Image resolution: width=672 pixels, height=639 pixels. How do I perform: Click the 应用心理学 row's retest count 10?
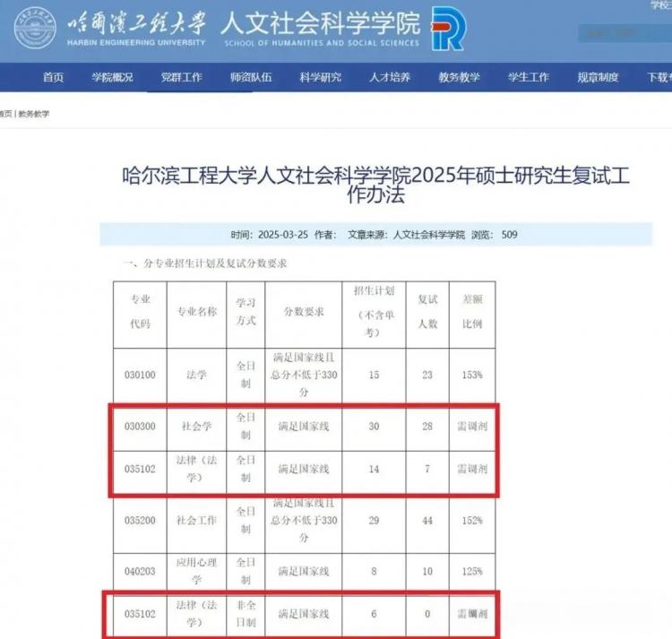(x=427, y=571)
